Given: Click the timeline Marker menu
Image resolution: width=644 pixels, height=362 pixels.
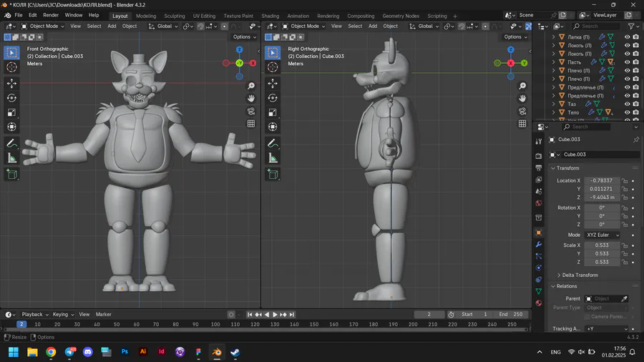Looking at the screenshot, I should [x=104, y=314].
